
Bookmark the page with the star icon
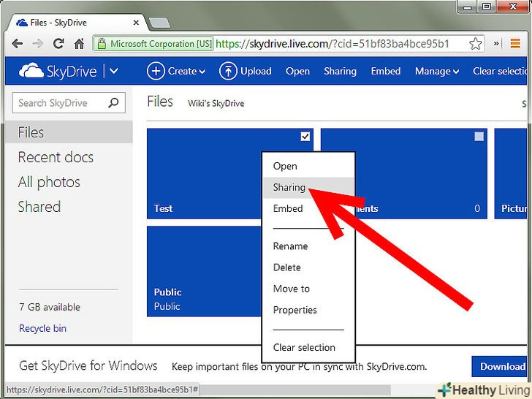coord(475,44)
